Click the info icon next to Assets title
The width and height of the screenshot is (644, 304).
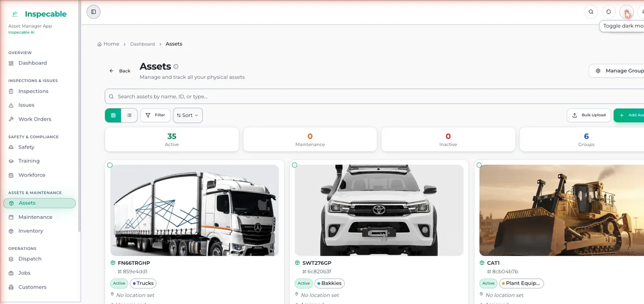(x=176, y=67)
